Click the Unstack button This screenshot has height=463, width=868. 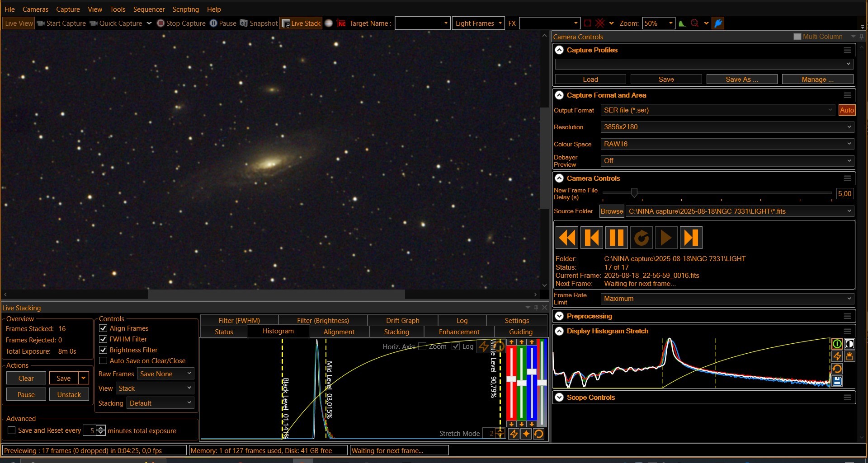(69, 395)
